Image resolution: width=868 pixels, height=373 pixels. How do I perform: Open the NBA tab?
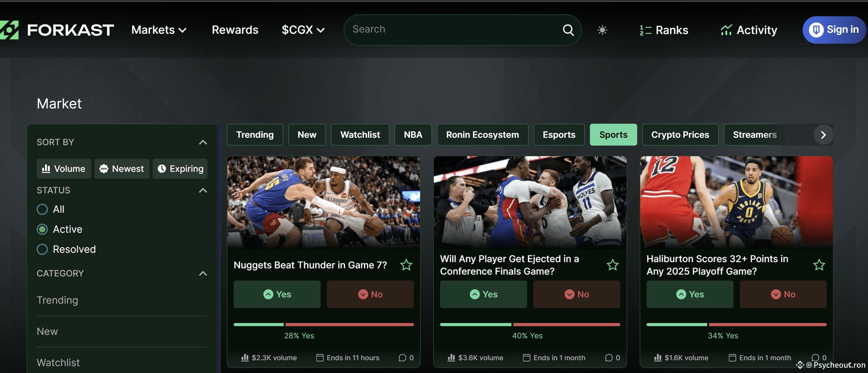413,135
